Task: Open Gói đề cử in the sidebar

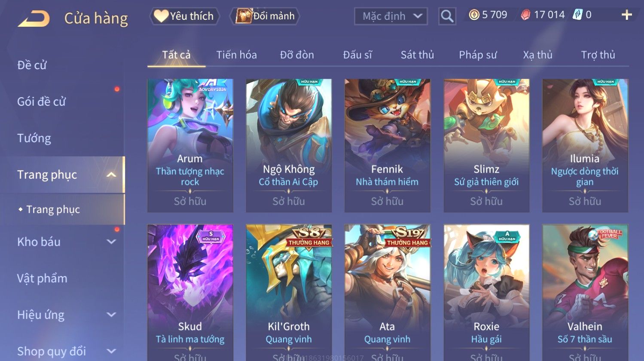Action: tap(41, 102)
